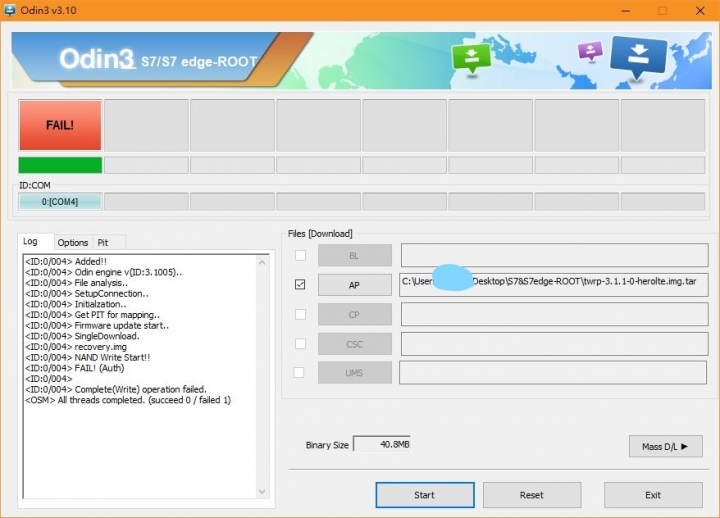Select the 'Initialzation..' log line
The height and width of the screenshot is (518, 720).
76,304
